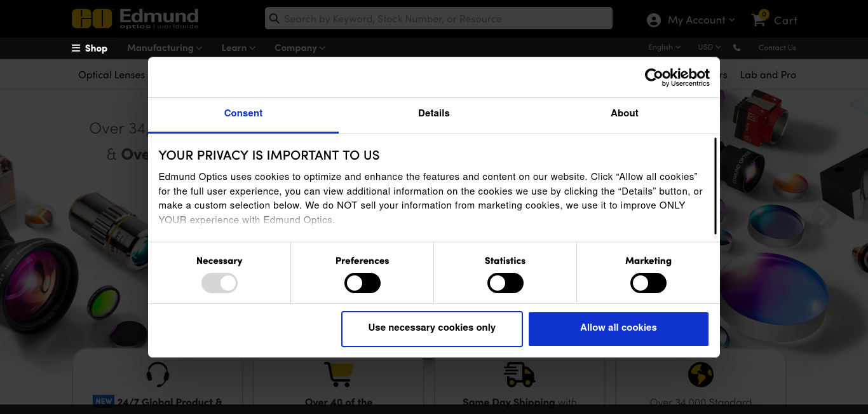The width and height of the screenshot is (868, 414).
Task: Click the Edmund Optics logo
Action: click(x=135, y=18)
